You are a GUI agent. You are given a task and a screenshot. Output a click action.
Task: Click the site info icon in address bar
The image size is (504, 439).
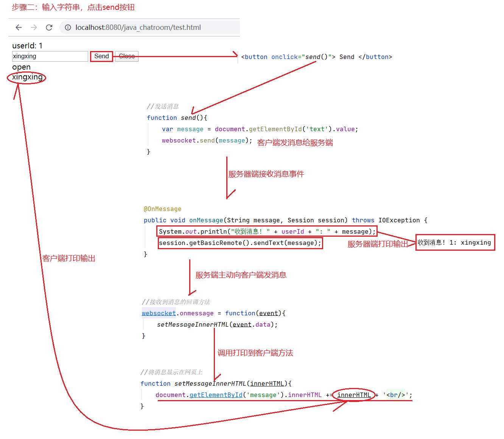pyautogui.click(x=68, y=27)
